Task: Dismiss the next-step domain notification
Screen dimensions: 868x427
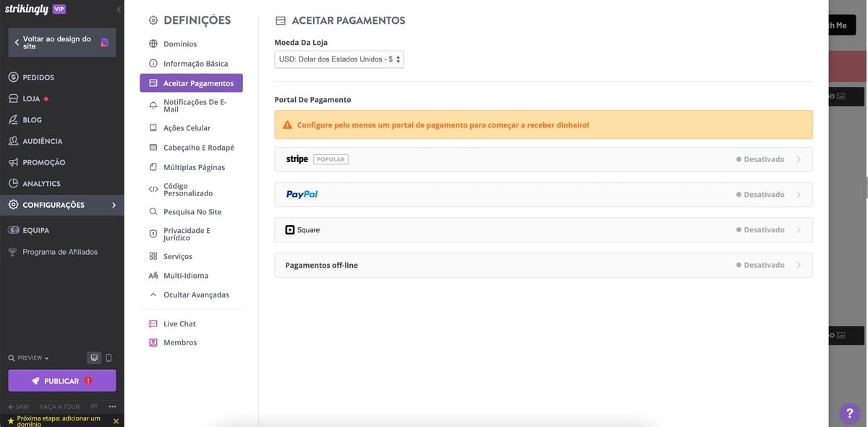Action: pyautogui.click(x=116, y=421)
